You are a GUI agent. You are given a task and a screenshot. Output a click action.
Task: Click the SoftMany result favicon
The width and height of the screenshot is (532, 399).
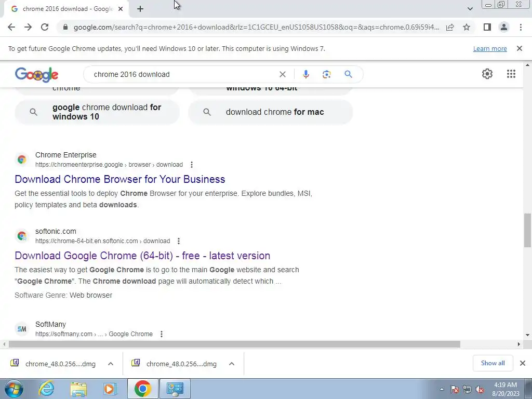click(22, 329)
